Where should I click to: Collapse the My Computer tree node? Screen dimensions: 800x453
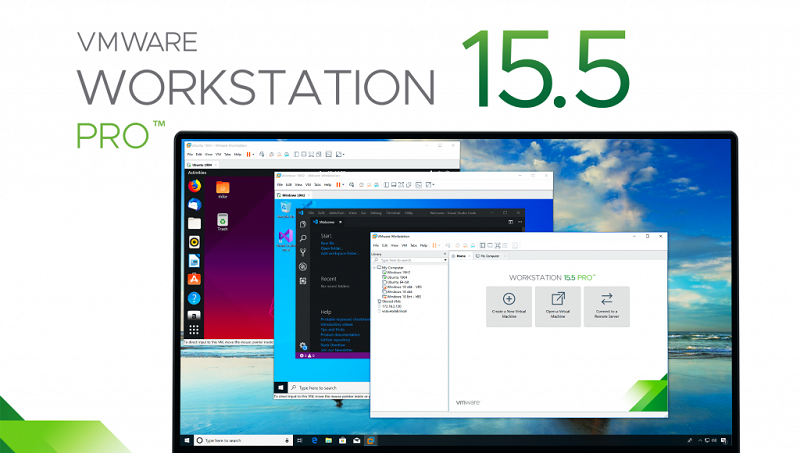374,267
